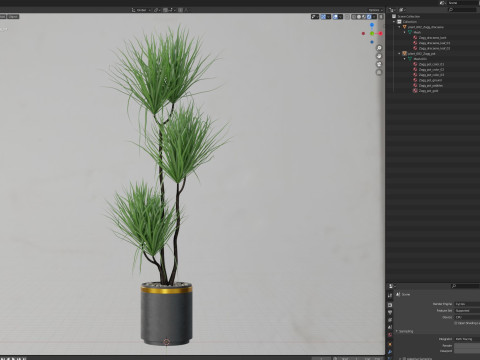The height and width of the screenshot is (360, 480).
Task: Switch perspective/orthographic with the grid icon
Action: coord(379,72)
